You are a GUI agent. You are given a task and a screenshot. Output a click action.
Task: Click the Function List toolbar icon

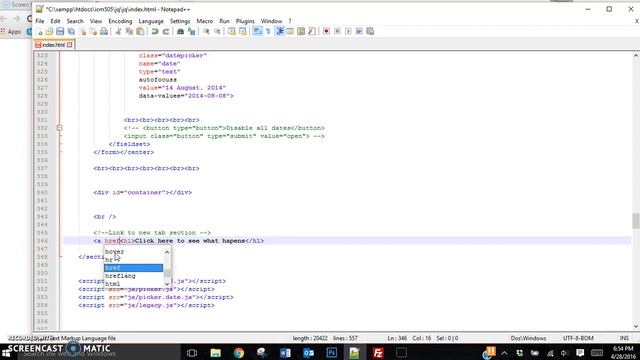tap(312, 31)
